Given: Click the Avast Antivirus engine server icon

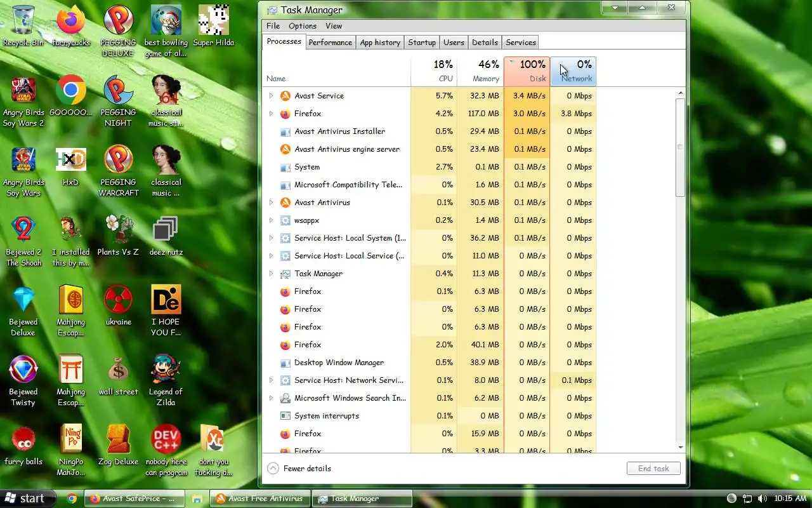Looking at the screenshot, I should coord(285,149).
